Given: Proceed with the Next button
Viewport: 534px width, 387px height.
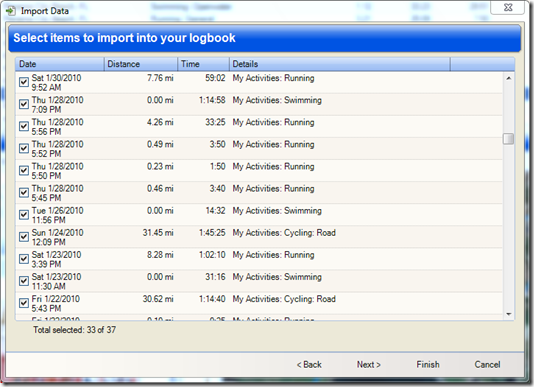Looking at the screenshot, I should [x=368, y=365].
